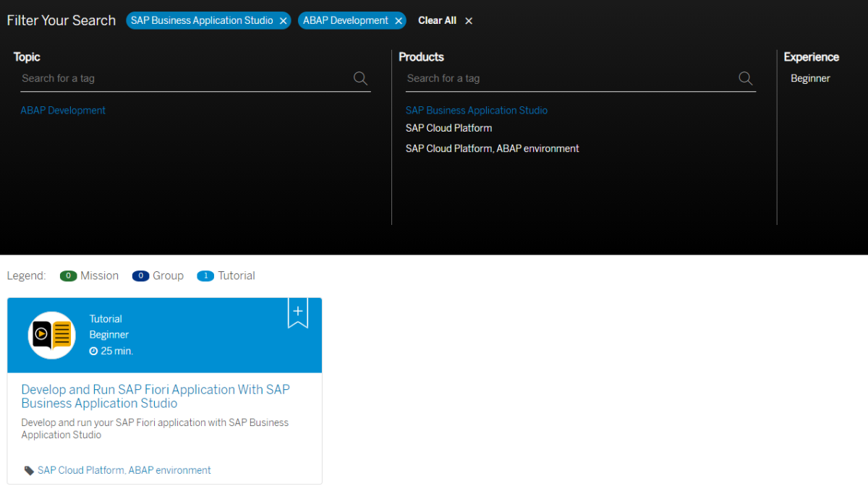This screenshot has width=868, height=486.
Task: Click the SAP Cloud Platform tag on the card
Action: 124,469
